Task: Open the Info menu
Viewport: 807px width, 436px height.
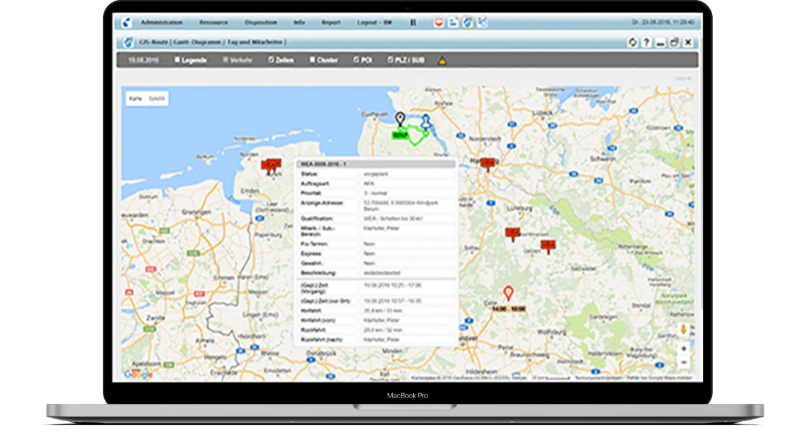Action: (299, 23)
